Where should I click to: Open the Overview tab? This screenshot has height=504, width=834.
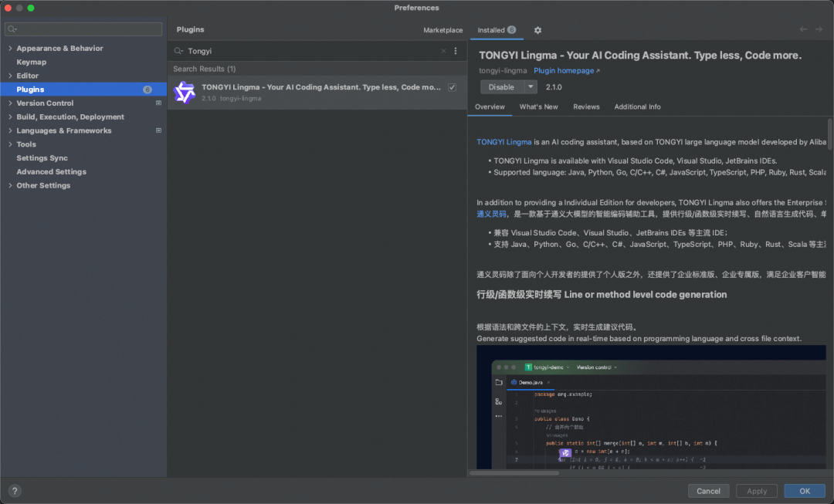(x=490, y=107)
